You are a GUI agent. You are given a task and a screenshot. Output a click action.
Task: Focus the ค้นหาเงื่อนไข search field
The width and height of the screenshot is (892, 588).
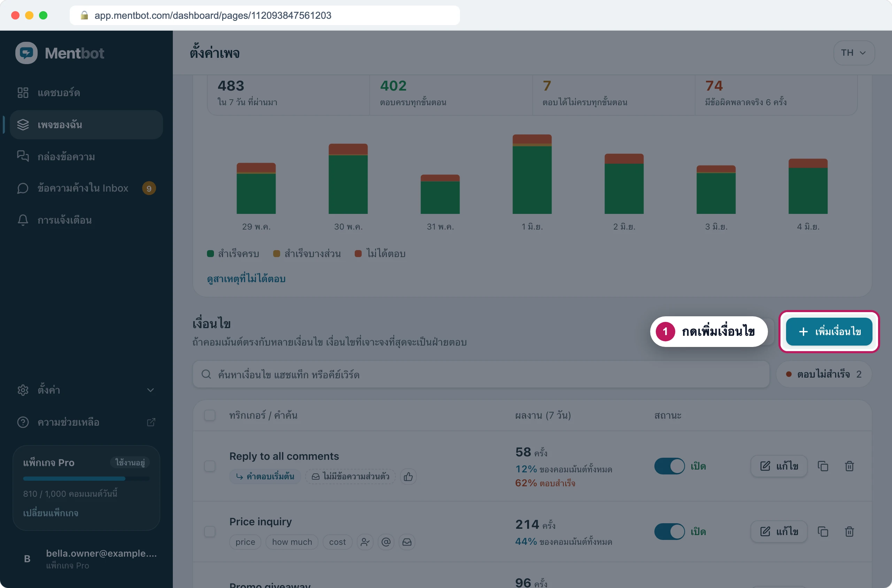481,374
